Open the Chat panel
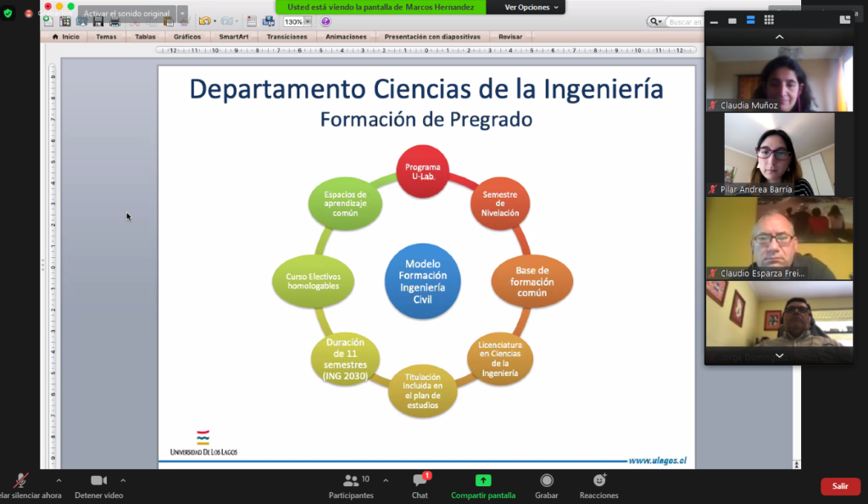 (x=420, y=481)
